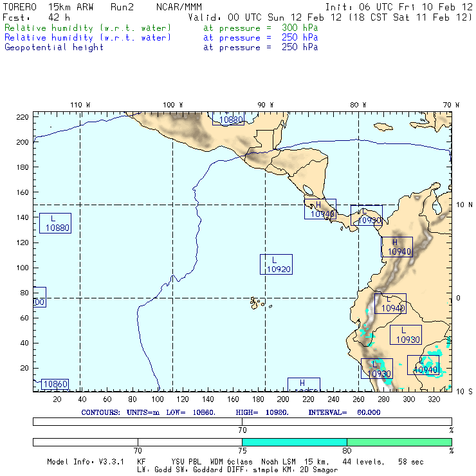The image size is (476, 476).
Task: Click the cyan 75–80% color bar segment
Action: click(x=295, y=442)
